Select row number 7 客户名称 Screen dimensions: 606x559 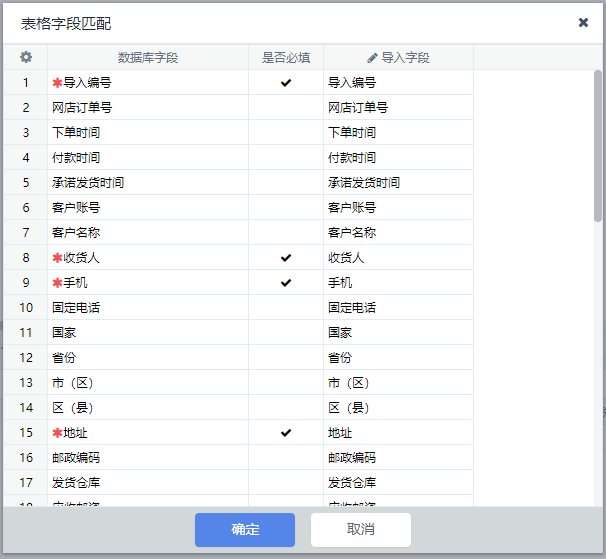click(x=26, y=233)
